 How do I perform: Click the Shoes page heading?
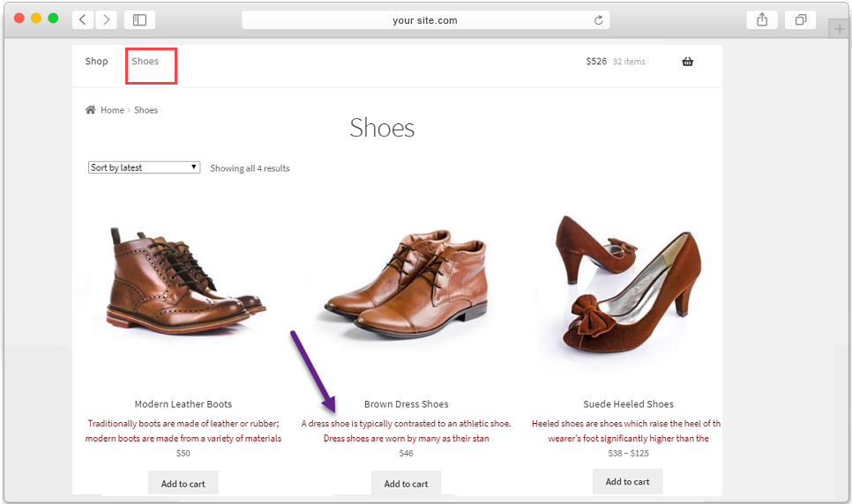[382, 128]
